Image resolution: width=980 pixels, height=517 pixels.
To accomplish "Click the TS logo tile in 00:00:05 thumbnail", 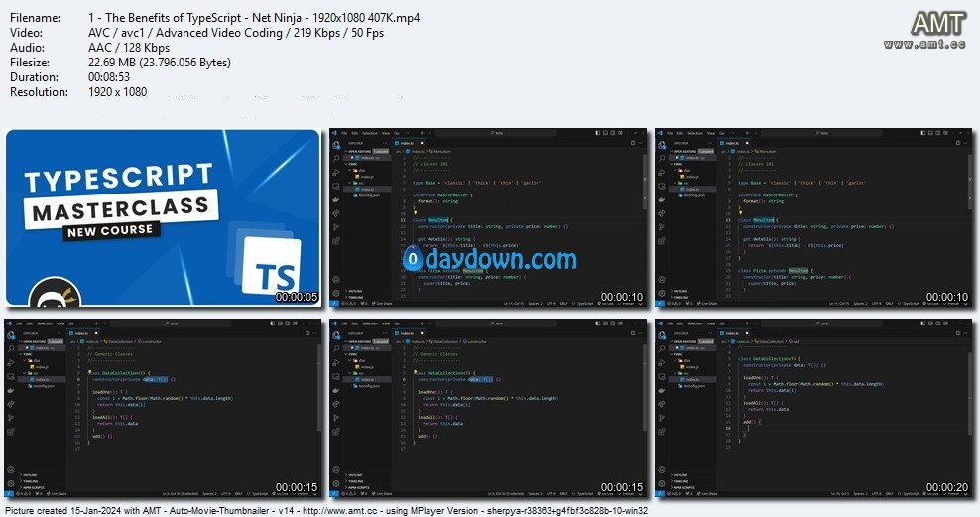I will [x=272, y=264].
